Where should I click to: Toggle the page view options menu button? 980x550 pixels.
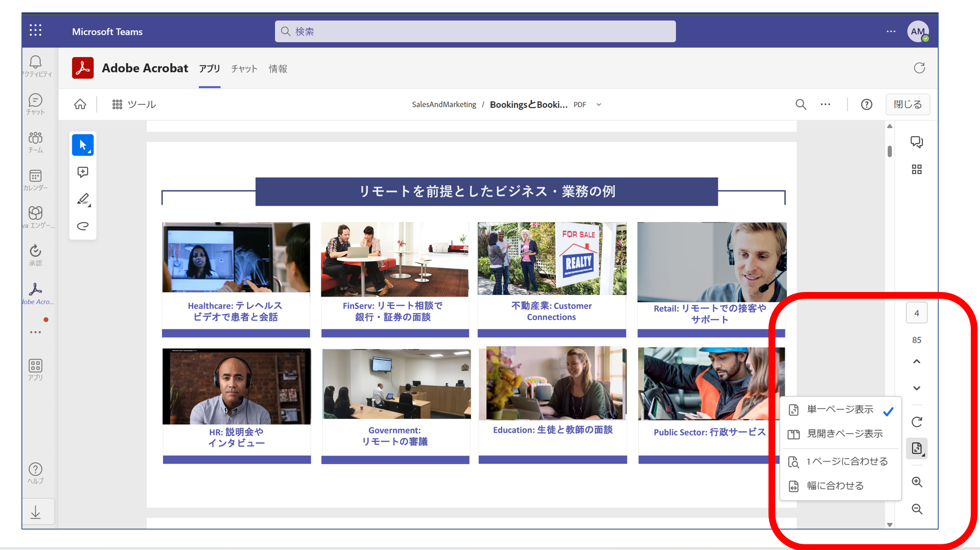916,449
